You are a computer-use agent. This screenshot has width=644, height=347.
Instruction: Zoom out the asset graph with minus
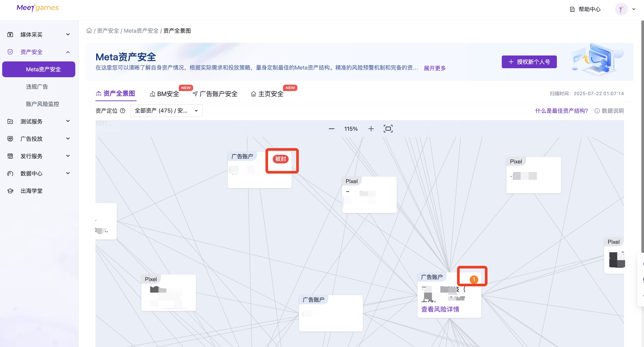coord(331,129)
